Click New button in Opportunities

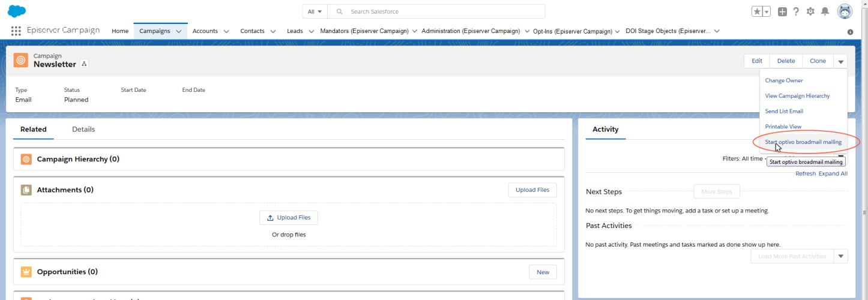coord(543,272)
